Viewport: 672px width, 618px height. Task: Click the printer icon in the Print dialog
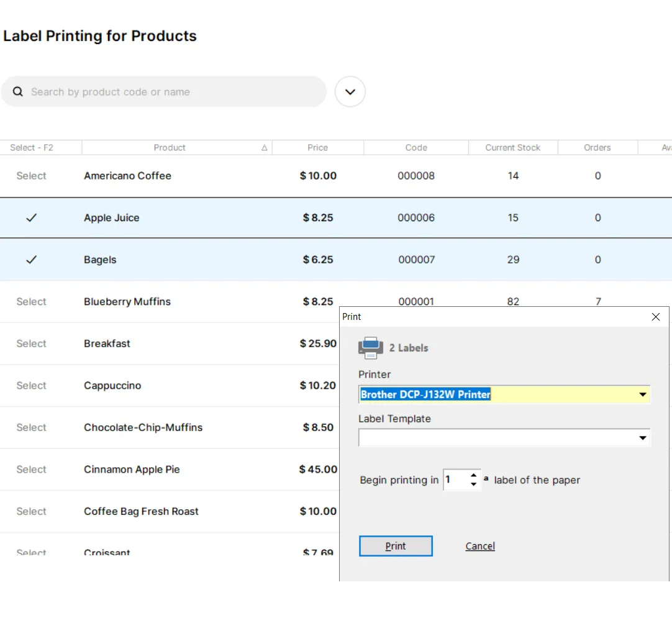pos(370,348)
